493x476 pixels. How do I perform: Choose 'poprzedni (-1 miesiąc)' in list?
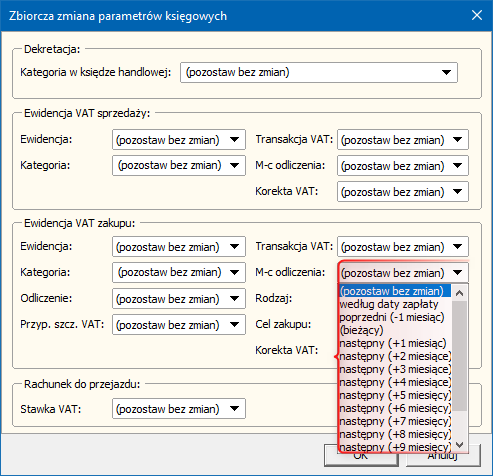tap(395, 317)
